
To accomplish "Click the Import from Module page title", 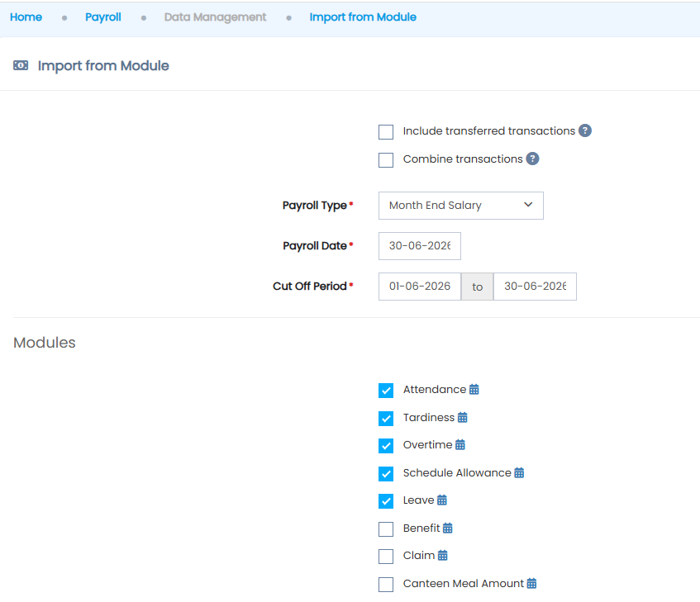I will tap(103, 65).
